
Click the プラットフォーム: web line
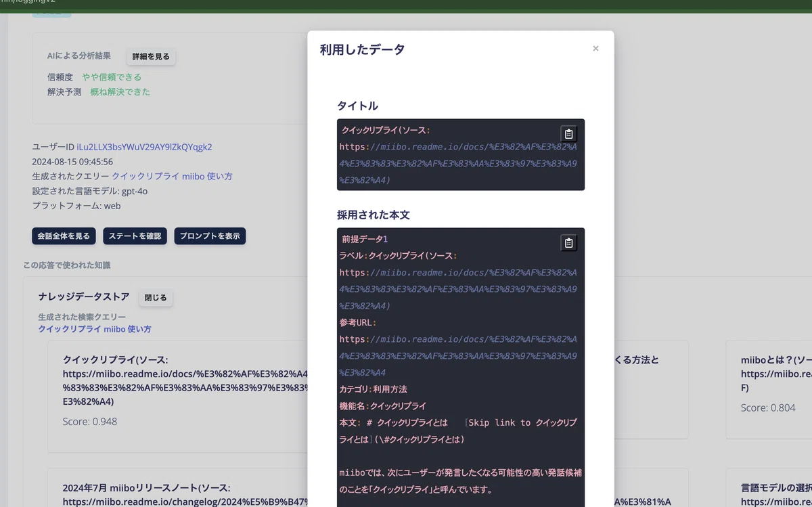click(76, 206)
